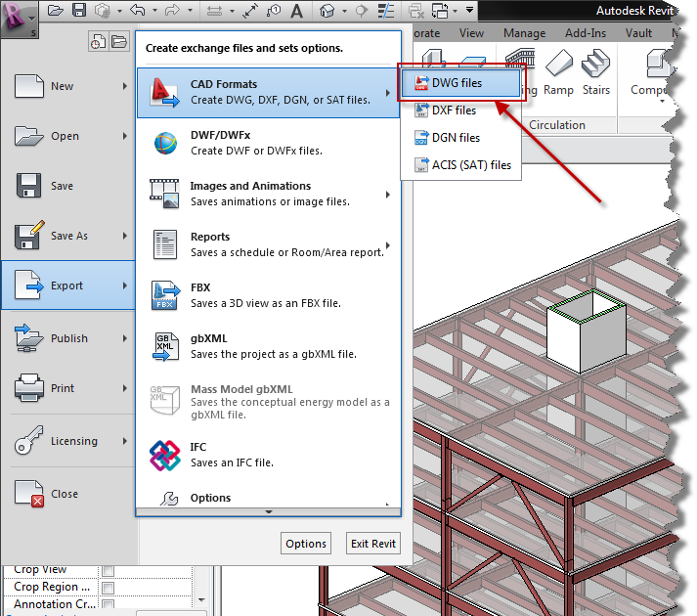Click the Save floppy icon in quick access toolbar

[79, 10]
